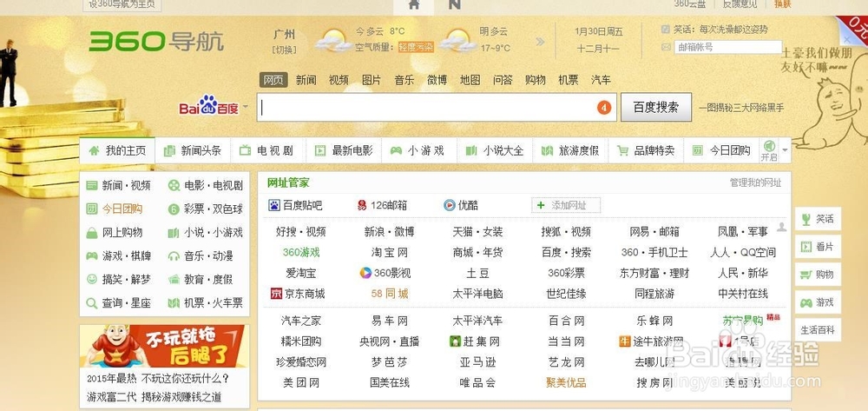Toggle the 开启 sound speaker icon
This screenshot has width=868, height=411.
769,146
